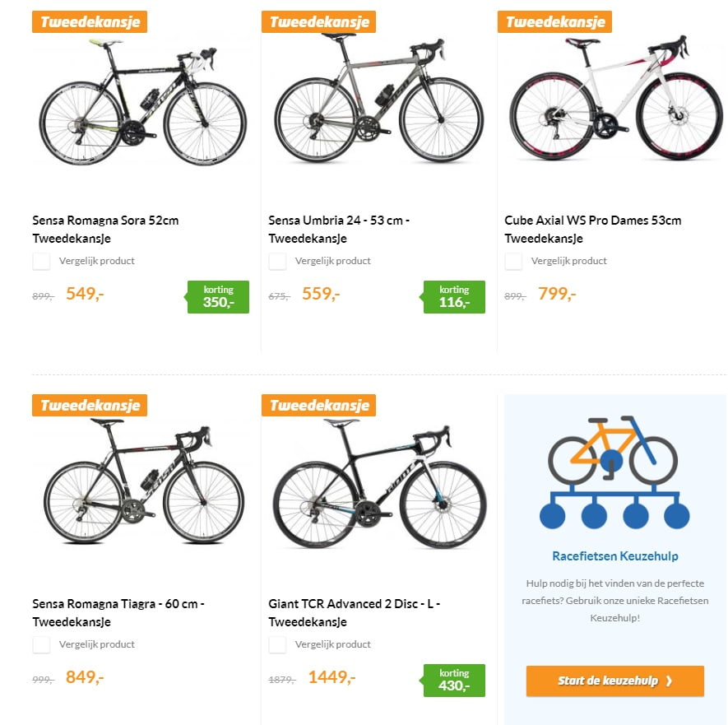Enable compare for Cube Axial WS Pro

click(513, 262)
